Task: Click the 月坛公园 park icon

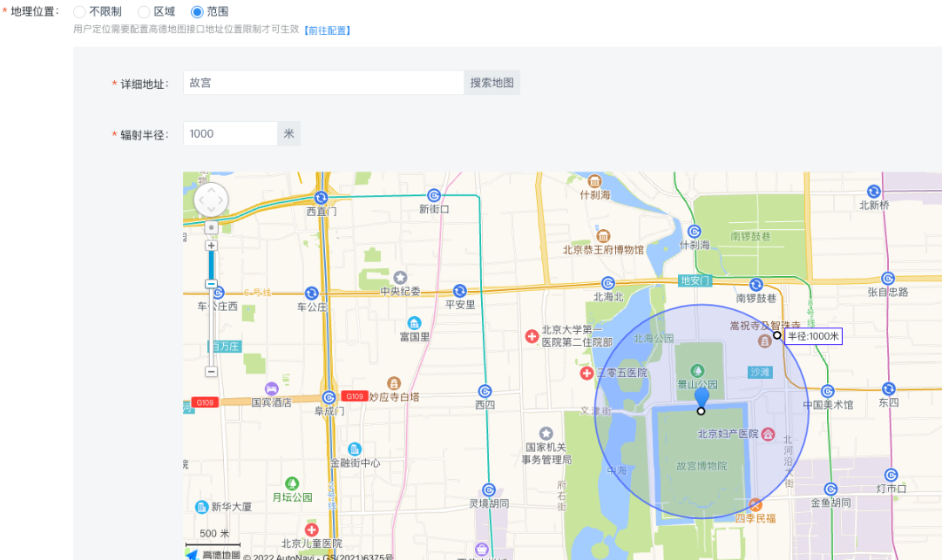Action: tap(293, 483)
